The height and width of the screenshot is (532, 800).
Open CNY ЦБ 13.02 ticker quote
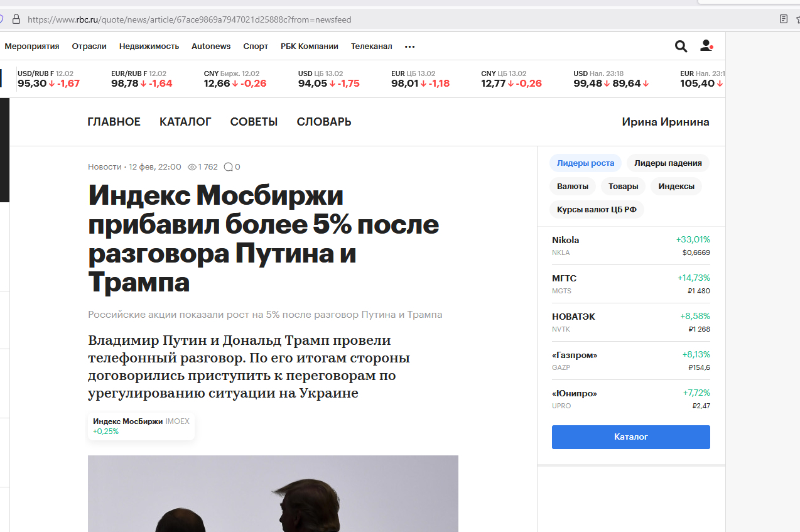tap(512, 79)
